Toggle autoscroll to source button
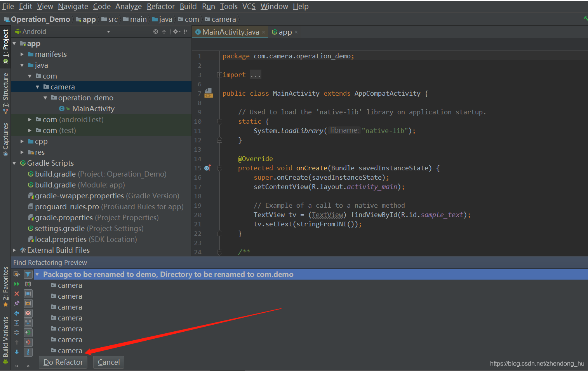Image resolution: width=588 pixels, height=371 pixels. (x=28, y=323)
